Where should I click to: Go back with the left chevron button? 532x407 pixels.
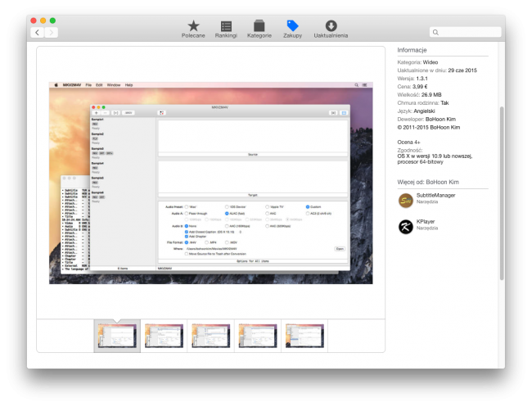click(x=38, y=33)
